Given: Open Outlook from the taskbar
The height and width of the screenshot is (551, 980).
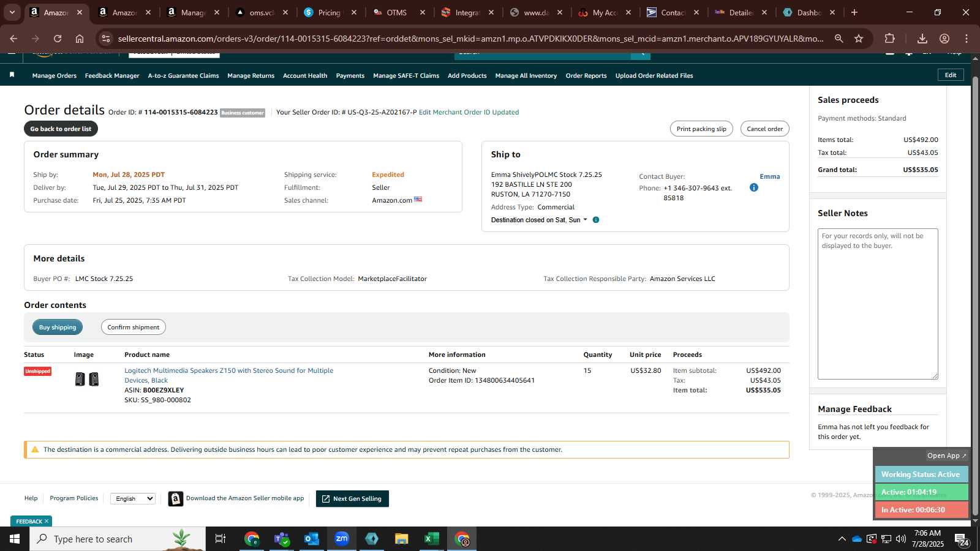Looking at the screenshot, I should pyautogui.click(x=312, y=539).
